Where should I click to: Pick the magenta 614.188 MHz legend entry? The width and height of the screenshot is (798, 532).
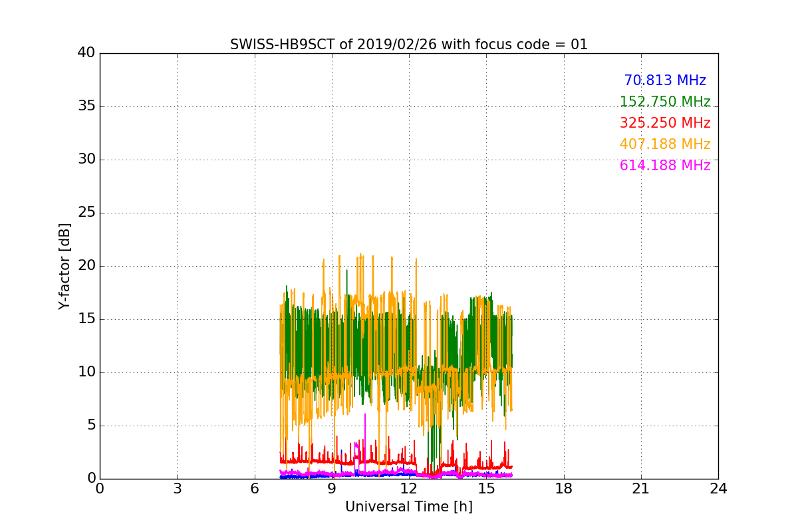pos(664,166)
